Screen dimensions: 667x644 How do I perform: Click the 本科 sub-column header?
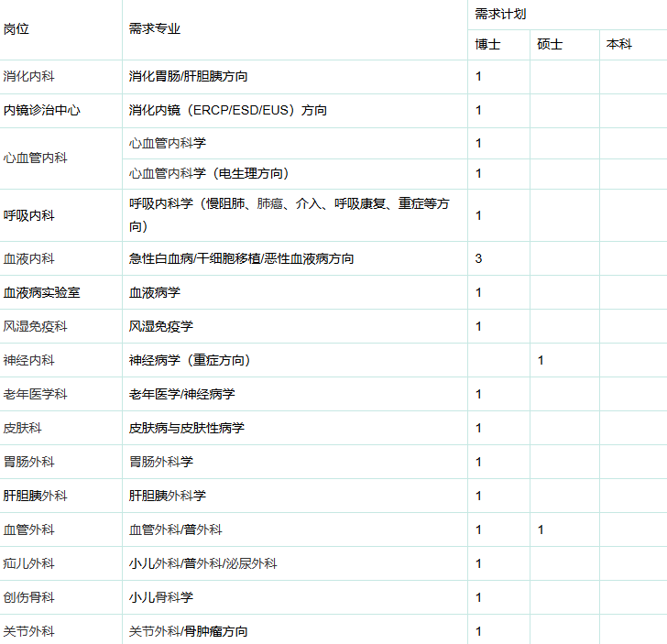(x=619, y=44)
